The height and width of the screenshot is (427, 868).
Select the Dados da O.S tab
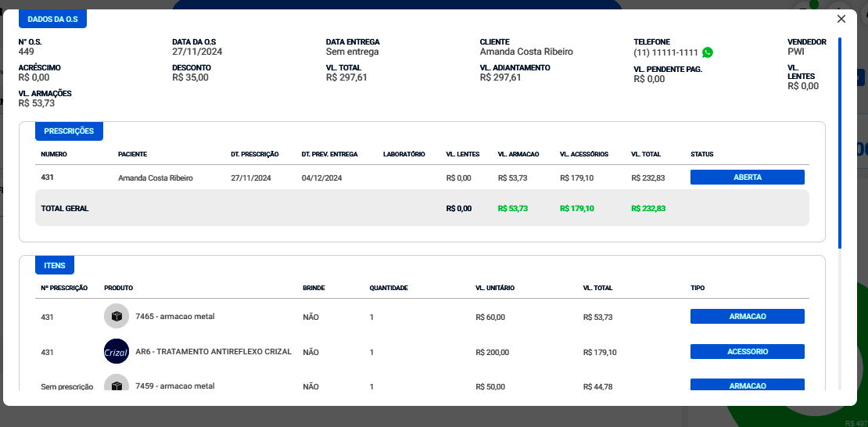[53, 19]
